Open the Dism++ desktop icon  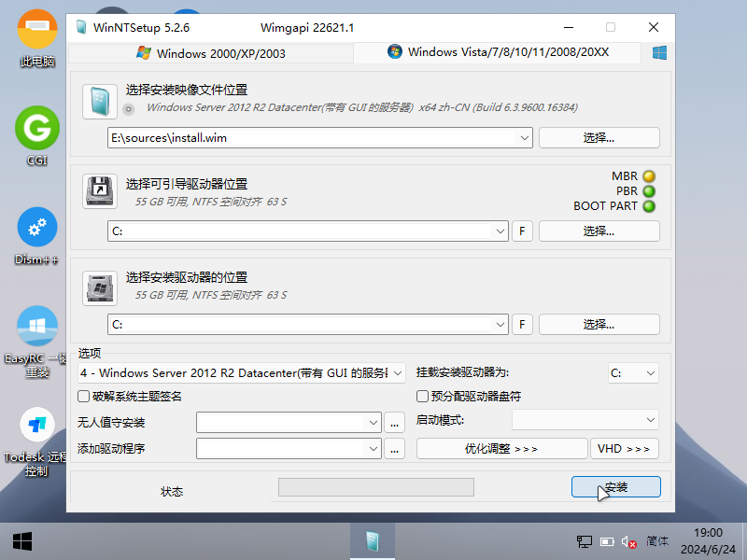(x=37, y=236)
